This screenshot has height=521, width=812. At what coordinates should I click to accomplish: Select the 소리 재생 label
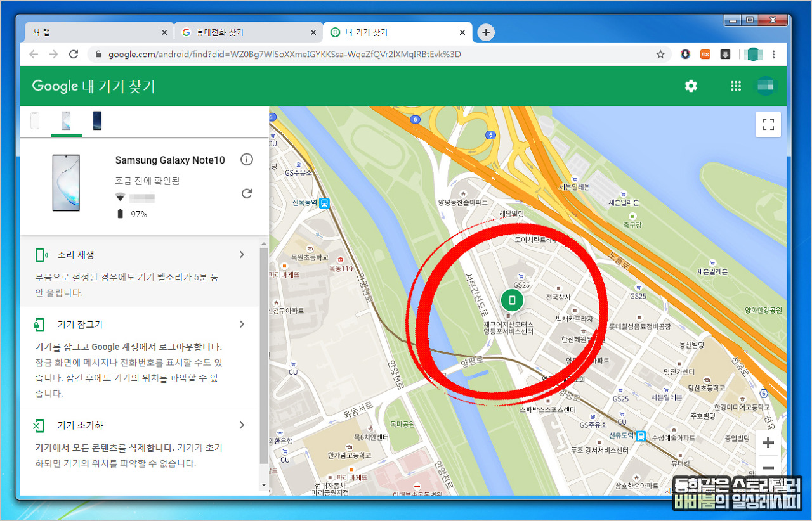click(x=75, y=255)
